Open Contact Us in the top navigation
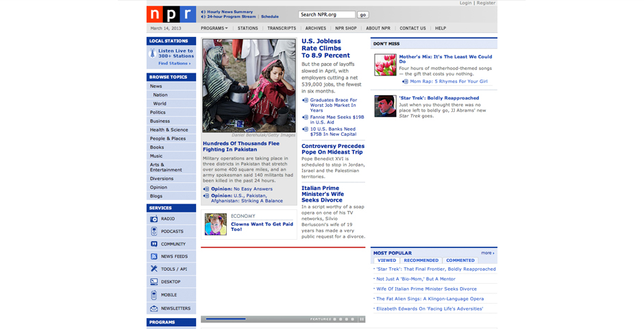This screenshot has width=644, height=329. click(x=412, y=28)
